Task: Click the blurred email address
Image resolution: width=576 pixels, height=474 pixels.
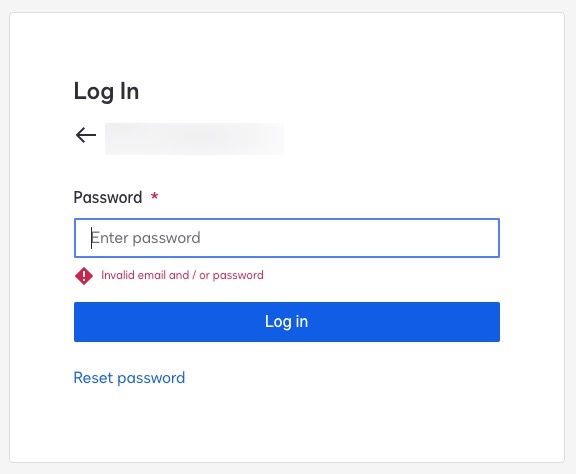Action: 194,139
